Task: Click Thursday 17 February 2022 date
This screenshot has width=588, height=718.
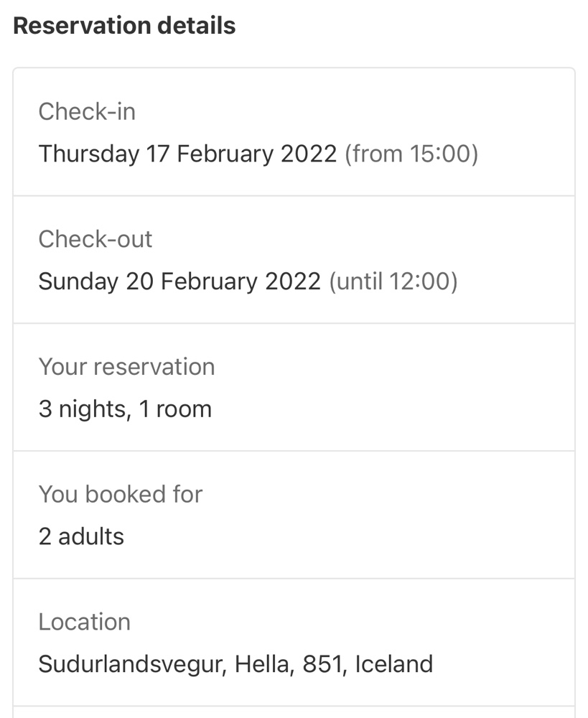Action: (x=188, y=154)
